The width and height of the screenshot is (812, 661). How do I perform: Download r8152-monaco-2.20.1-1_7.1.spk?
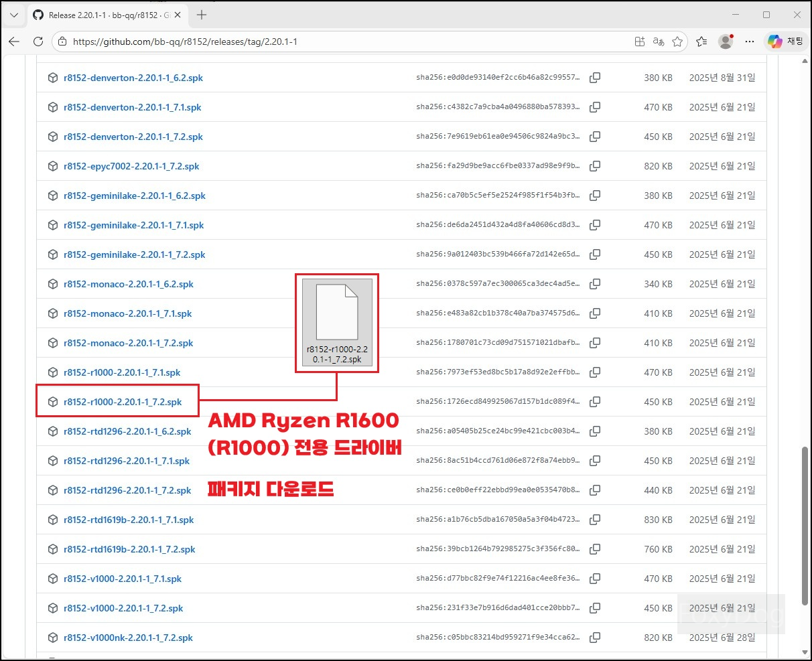(127, 313)
